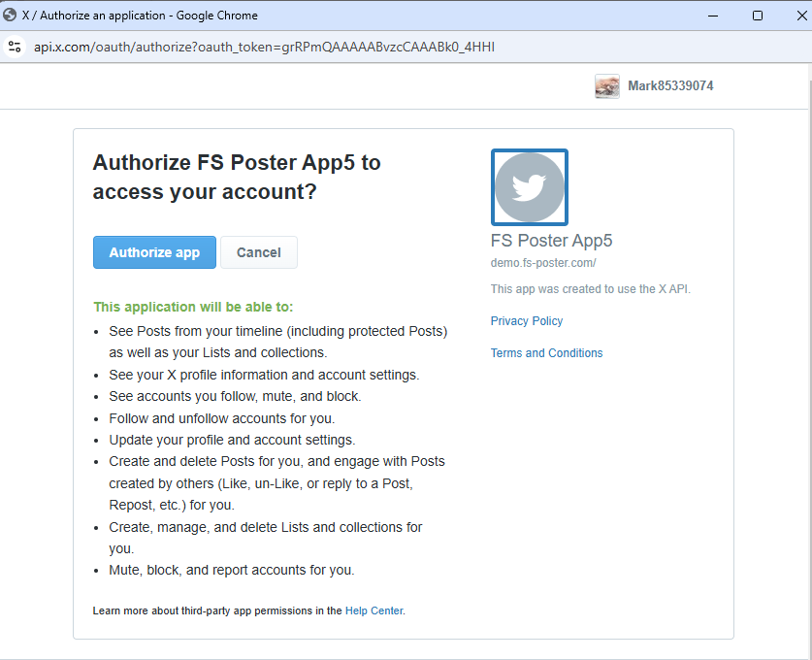Select the Mark85339074 username
Viewport: 812px width, 660px height.
pyautogui.click(x=670, y=86)
